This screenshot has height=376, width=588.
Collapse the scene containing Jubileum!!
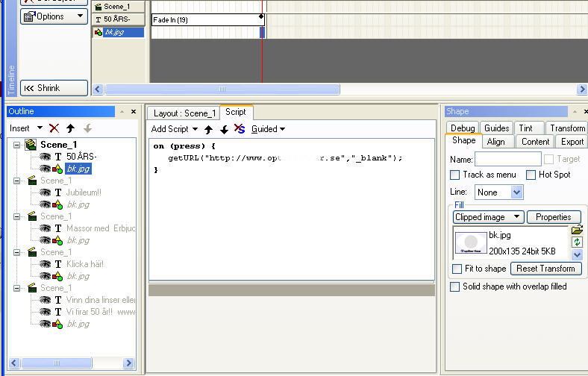coord(17,181)
